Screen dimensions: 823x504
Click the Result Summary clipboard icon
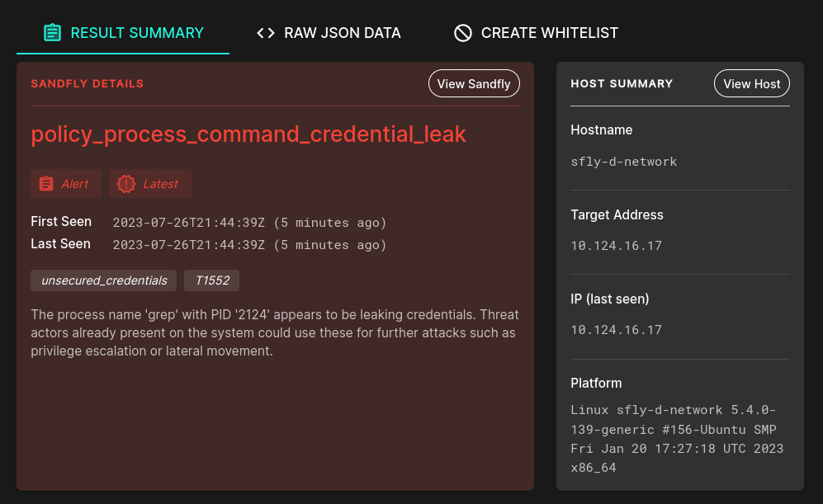tap(52, 32)
